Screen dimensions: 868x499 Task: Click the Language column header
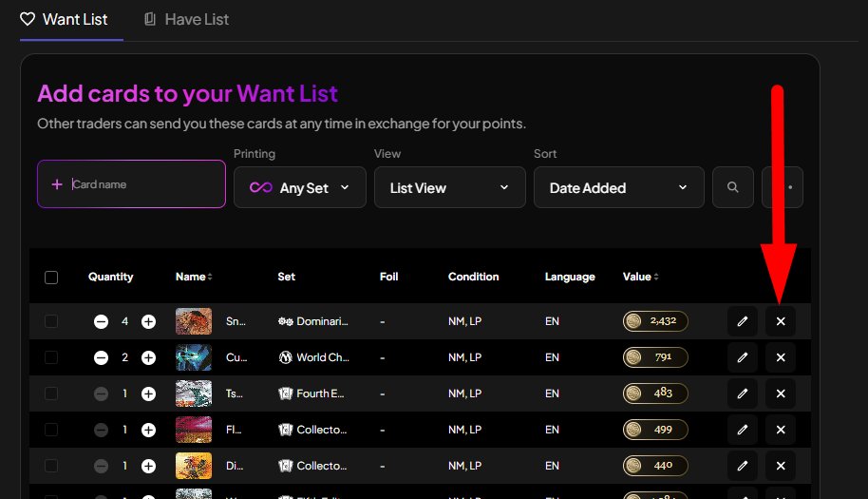point(570,277)
